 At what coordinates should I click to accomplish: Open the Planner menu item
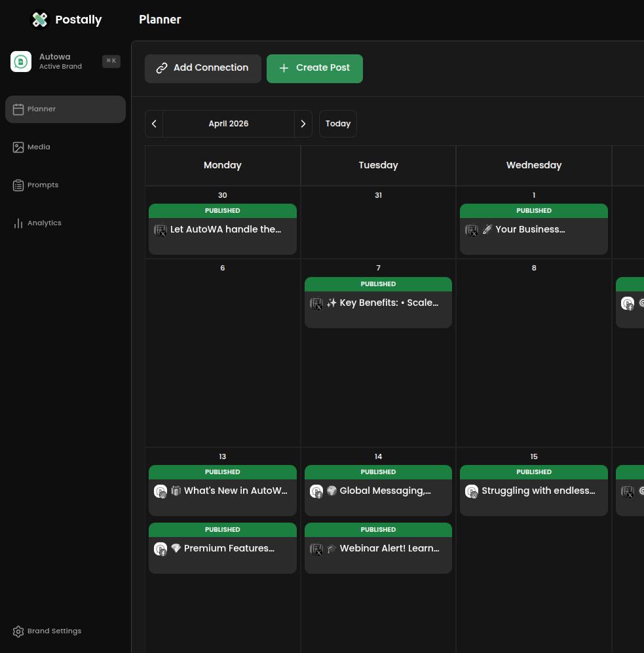pyautogui.click(x=66, y=109)
